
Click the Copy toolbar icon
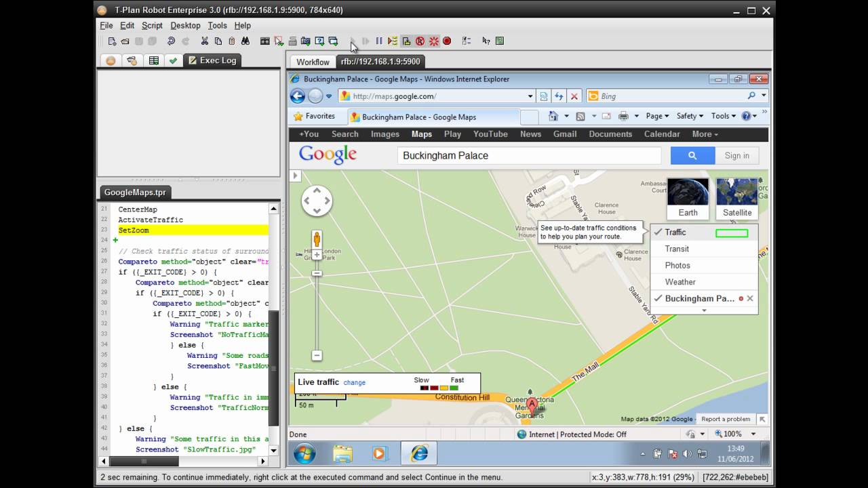tap(218, 41)
